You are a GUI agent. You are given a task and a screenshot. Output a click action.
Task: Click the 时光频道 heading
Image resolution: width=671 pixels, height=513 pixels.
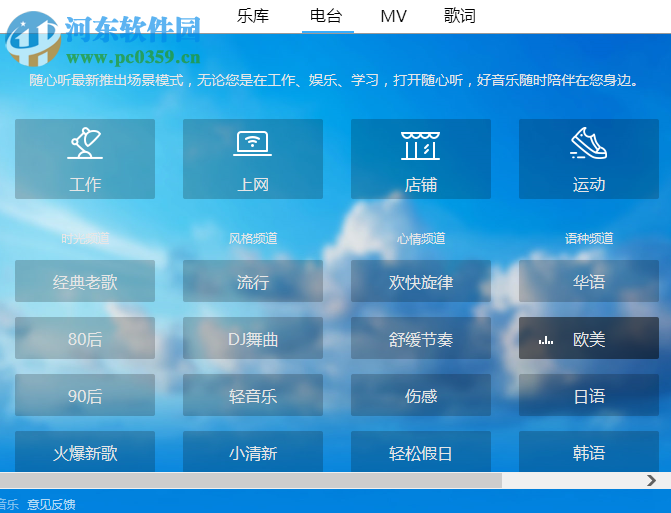pyautogui.click(x=85, y=238)
